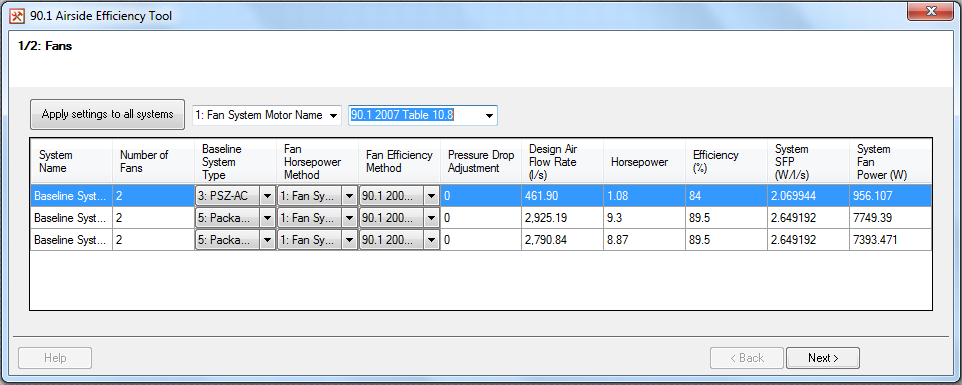
Task: Open third row Fan Efficiency Method dropdown
Action: coord(399,240)
